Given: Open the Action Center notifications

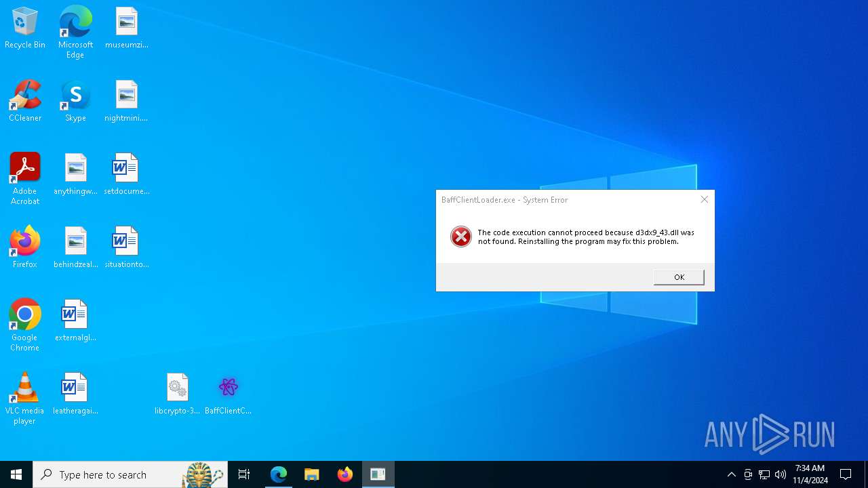Looking at the screenshot, I should [846, 474].
